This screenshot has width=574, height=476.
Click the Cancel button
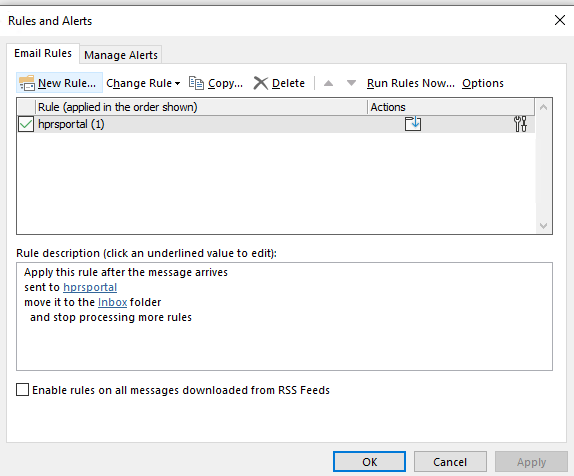(450, 462)
